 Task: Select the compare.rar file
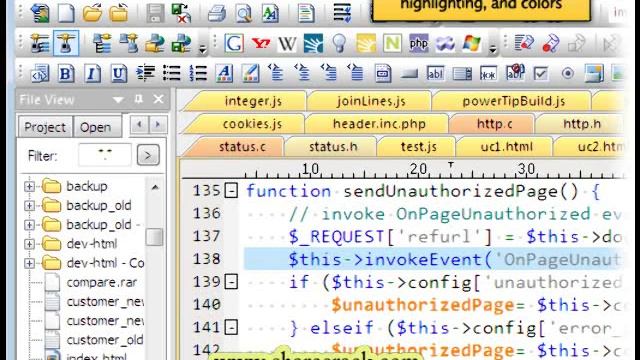[102, 282]
